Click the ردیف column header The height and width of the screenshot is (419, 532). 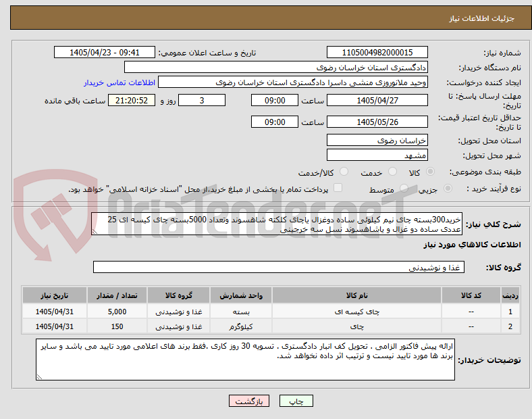510,295
